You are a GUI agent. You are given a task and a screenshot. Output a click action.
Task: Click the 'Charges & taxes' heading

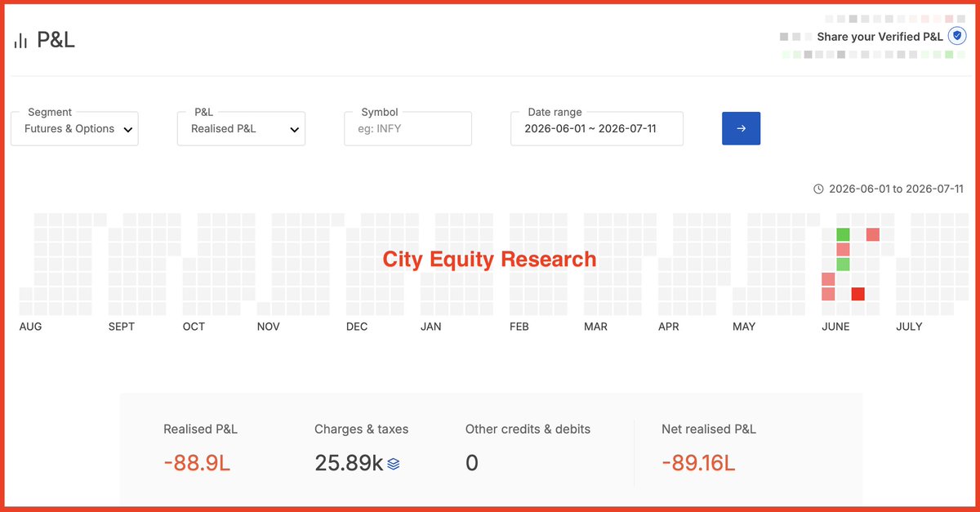coord(361,429)
